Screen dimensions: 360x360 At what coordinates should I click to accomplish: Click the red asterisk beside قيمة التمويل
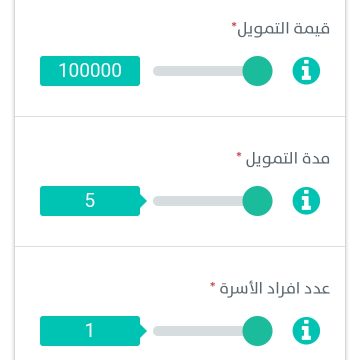pos(234,25)
